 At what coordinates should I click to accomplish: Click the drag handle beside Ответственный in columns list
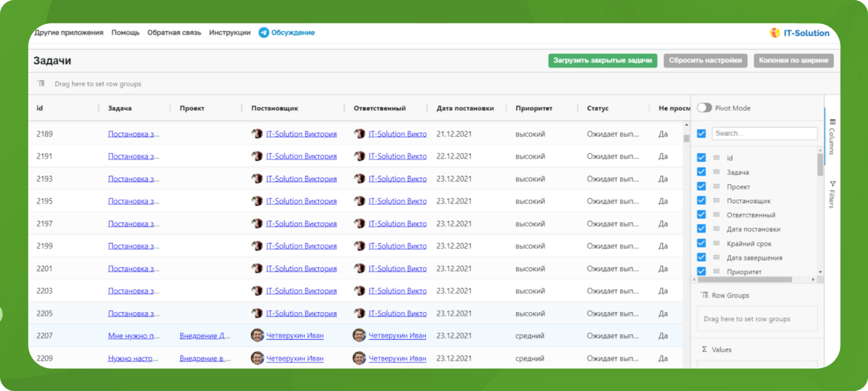tap(716, 215)
